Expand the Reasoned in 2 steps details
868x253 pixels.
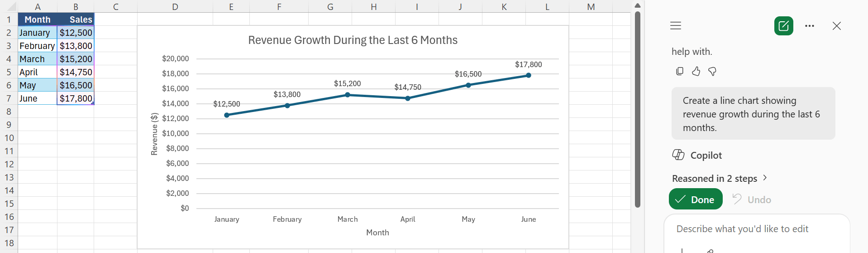(x=720, y=178)
